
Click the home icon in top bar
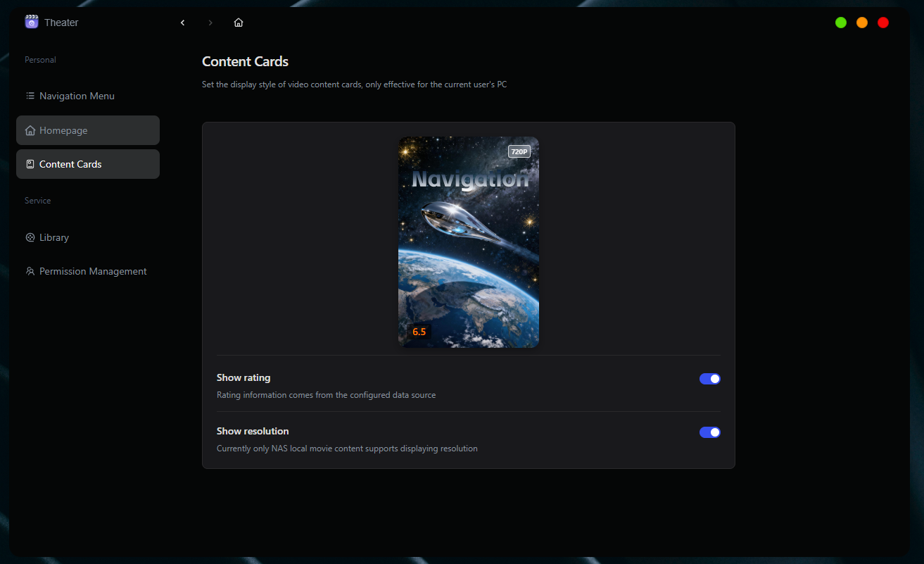(x=239, y=23)
